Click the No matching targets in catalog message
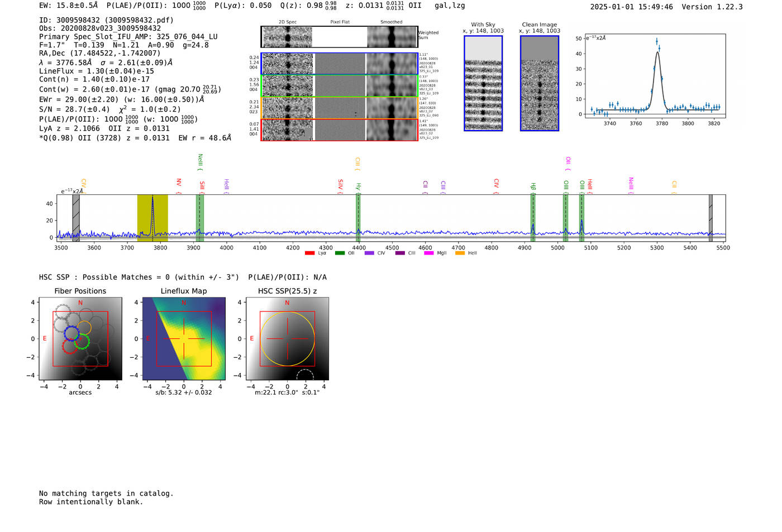Image resolution: width=782 pixels, height=532 pixels. (106, 493)
